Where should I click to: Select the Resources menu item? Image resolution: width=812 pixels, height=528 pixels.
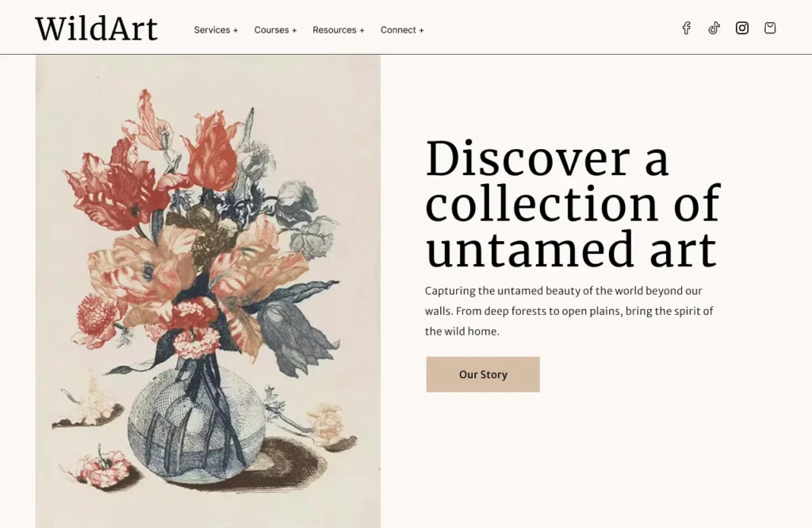334,30
